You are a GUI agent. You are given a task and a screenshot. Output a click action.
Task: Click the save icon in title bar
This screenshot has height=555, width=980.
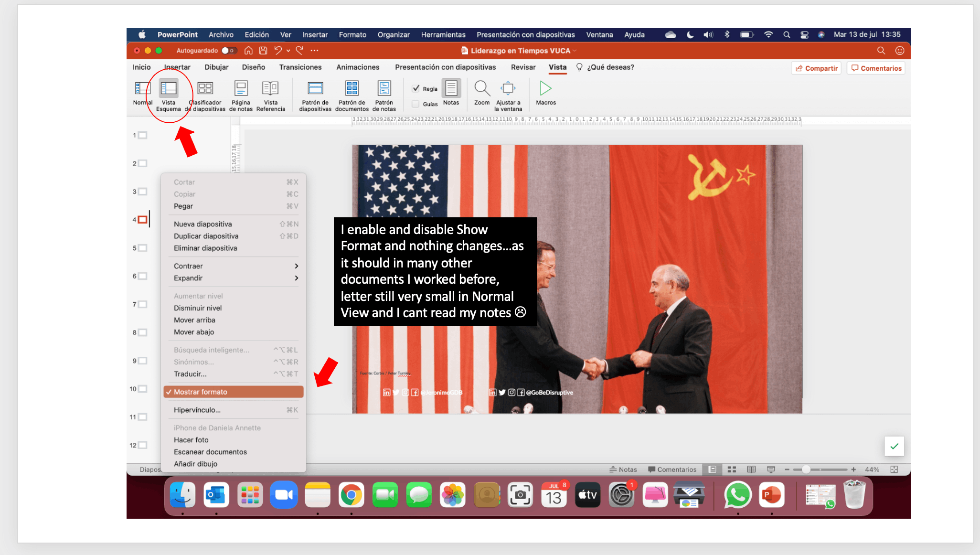click(263, 50)
